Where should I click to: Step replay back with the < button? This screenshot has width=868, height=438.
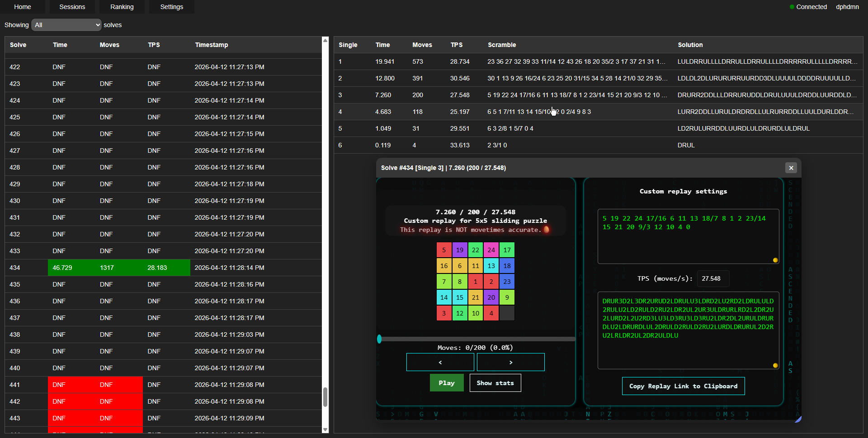tap(440, 362)
